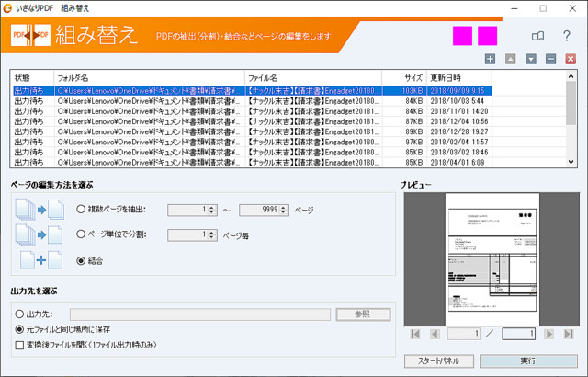This screenshot has height=377, width=588.
Task: Select ページ単位で分割 radio option
Action: click(83, 234)
